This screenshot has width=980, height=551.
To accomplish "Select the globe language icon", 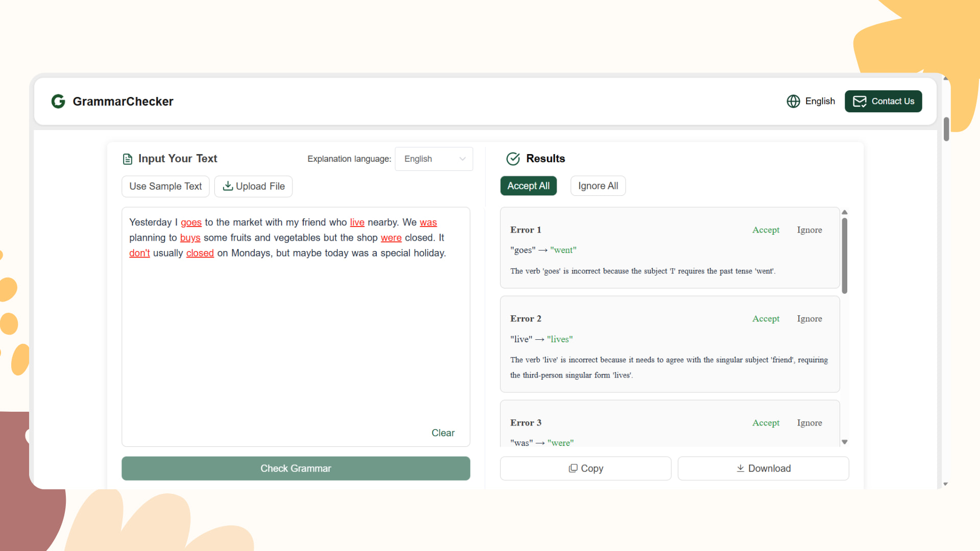I will 793,101.
